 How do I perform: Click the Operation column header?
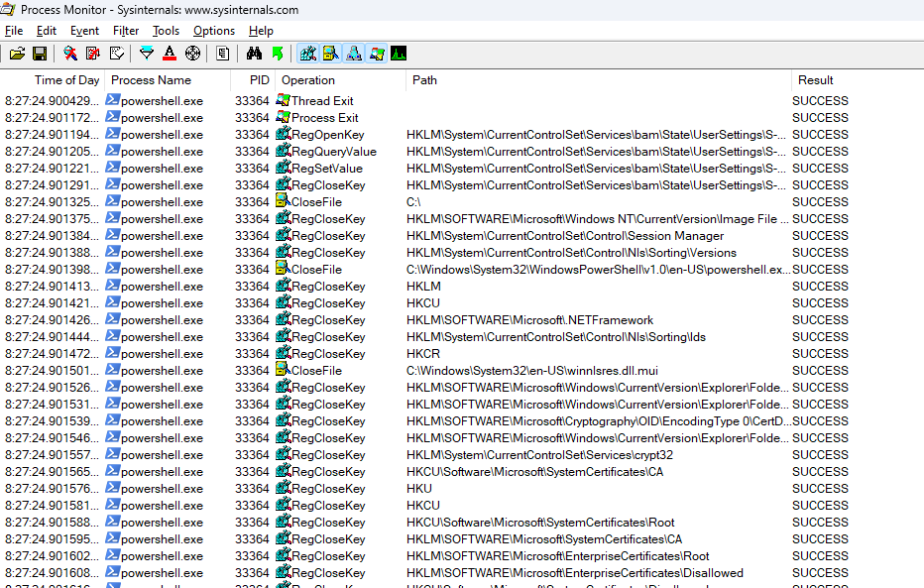[x=340, y=80]
